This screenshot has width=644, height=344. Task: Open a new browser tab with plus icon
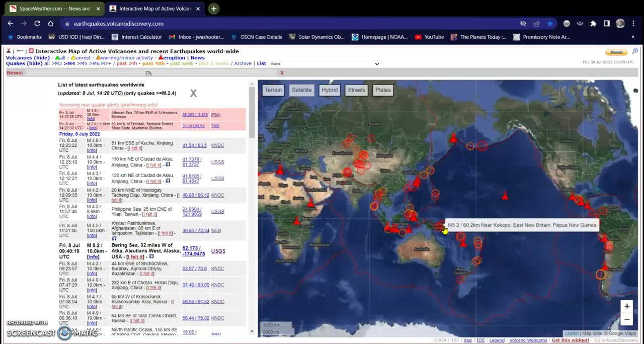[x=214, y=9]
